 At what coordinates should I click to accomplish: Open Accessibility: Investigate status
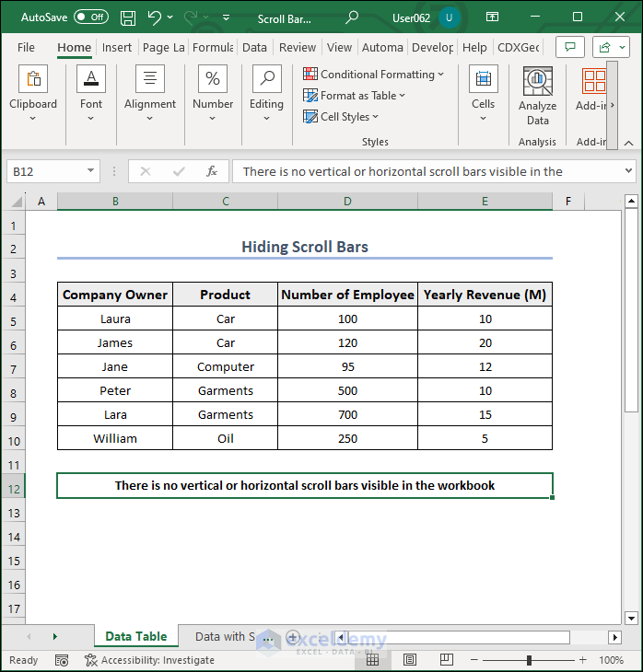149,660
